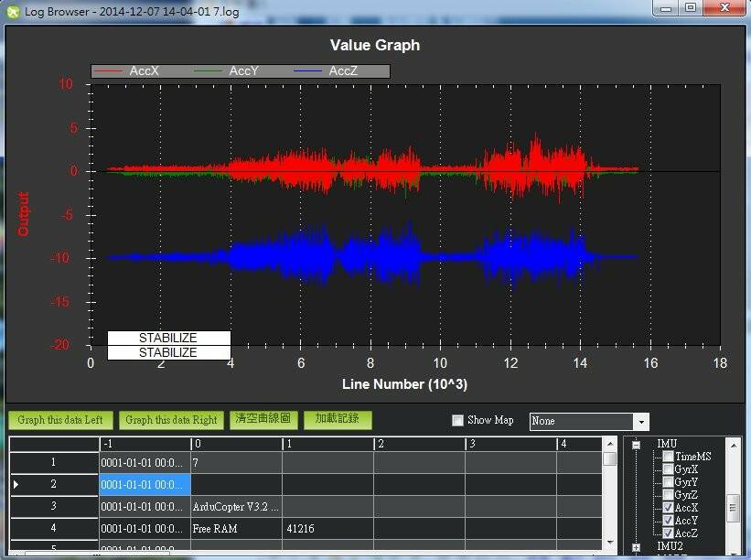The height and width of the screenshot is (560, 751).
Task: Click the lower STABILIZE mode label on graph
Action: tap(168, 352)
